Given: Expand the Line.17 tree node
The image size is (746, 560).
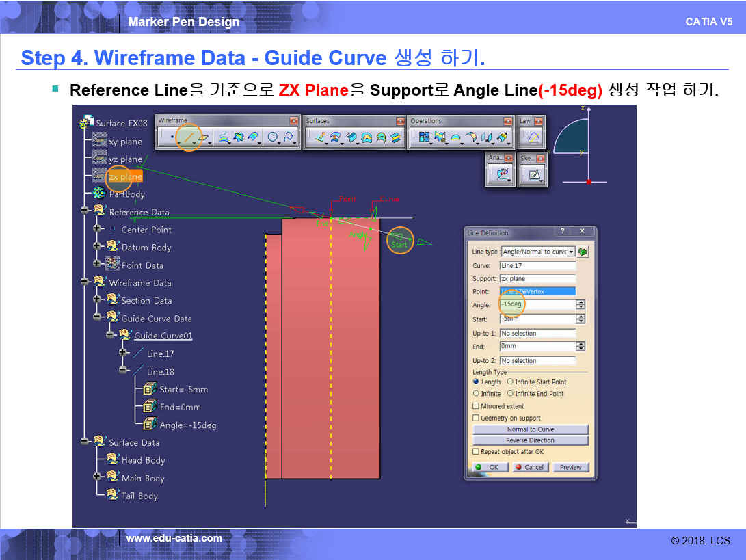Looking at the screenshot, I should pos(124,353).
